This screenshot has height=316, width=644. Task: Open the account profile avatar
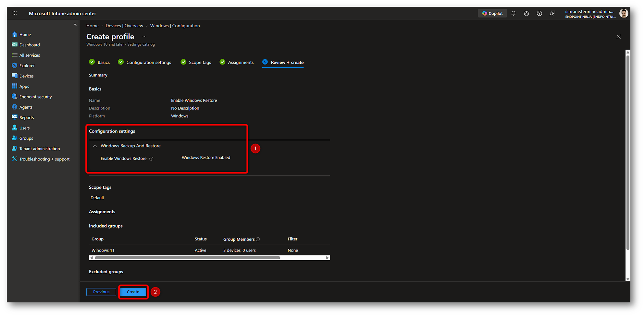[623, 13]
